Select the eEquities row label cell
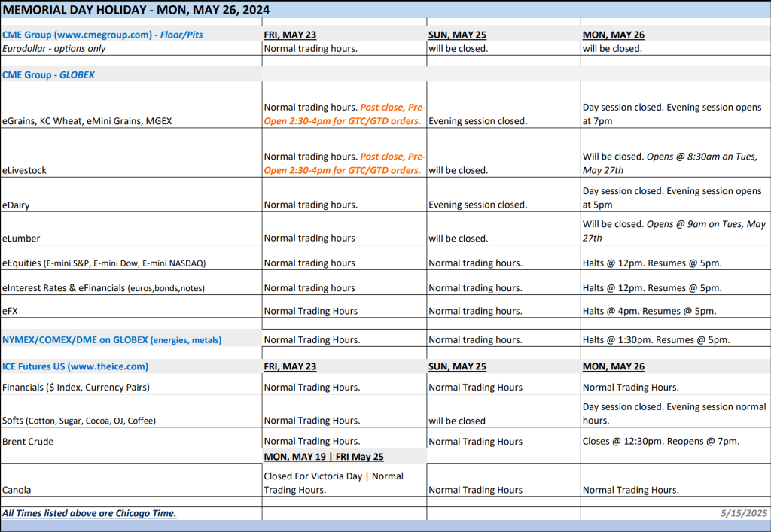 (104, 263)
